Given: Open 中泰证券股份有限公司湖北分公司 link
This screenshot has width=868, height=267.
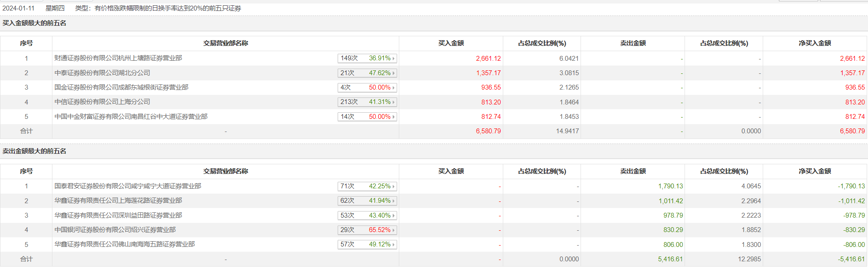Looking at the screenshot, I should point(102,73).
